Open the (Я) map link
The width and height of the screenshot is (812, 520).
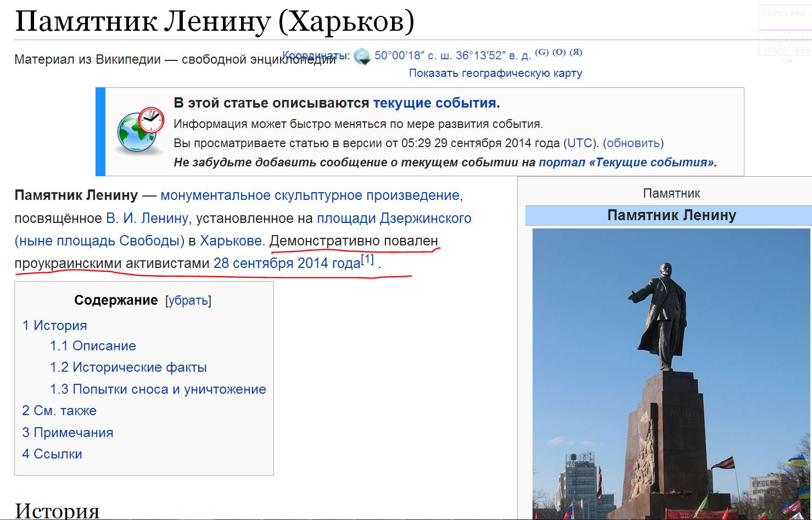[575, 52]
